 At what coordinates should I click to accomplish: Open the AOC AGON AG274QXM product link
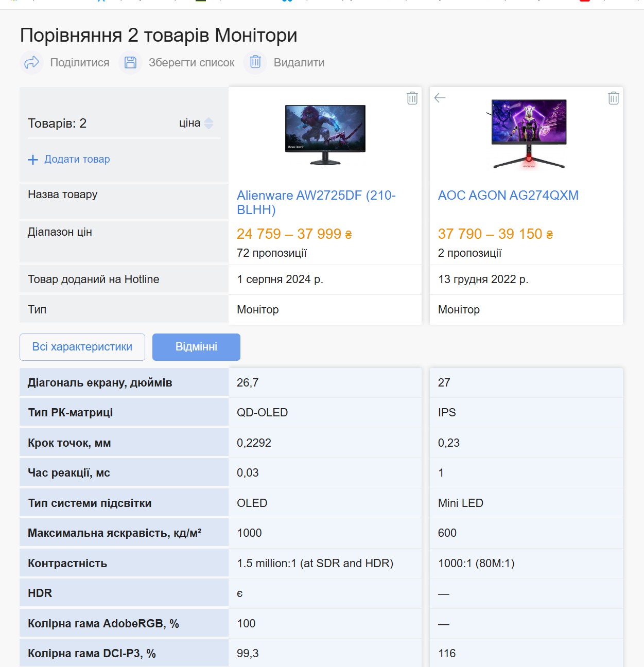coord(508,195)
